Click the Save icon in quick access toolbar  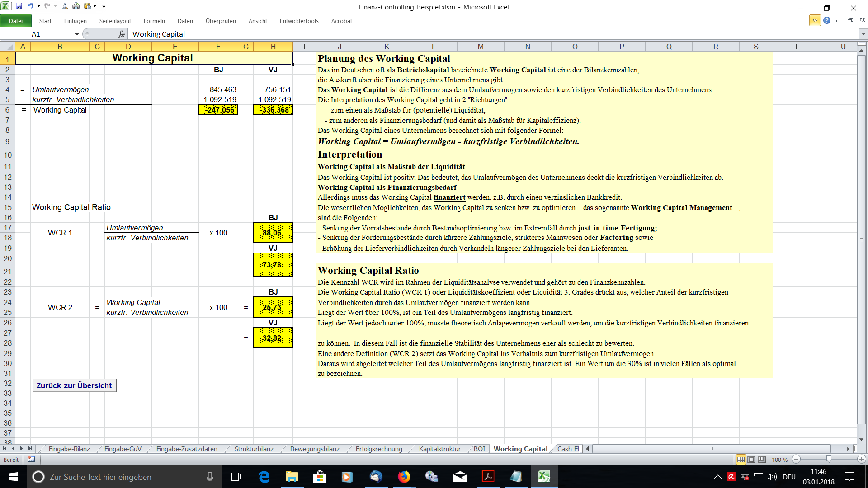[19, 6]
